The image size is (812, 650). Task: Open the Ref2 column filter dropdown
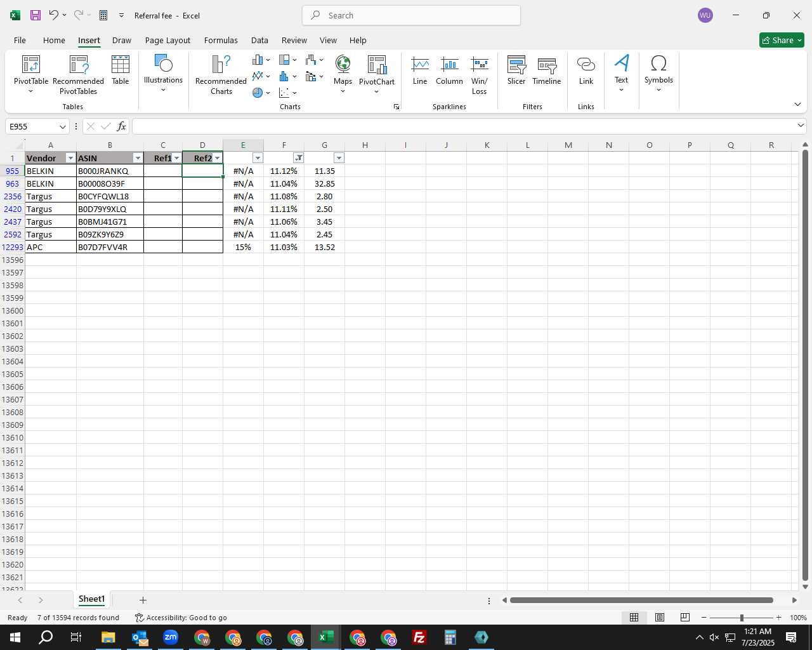[217, 158]
